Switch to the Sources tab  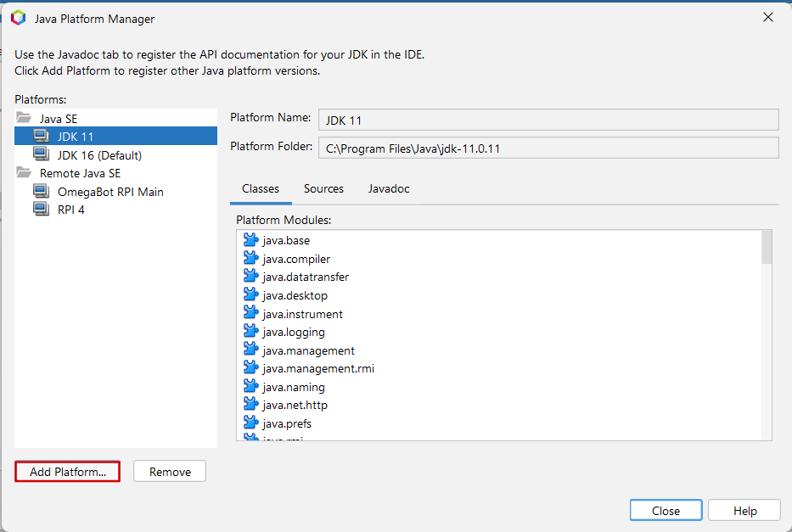[x=323, y=188]
